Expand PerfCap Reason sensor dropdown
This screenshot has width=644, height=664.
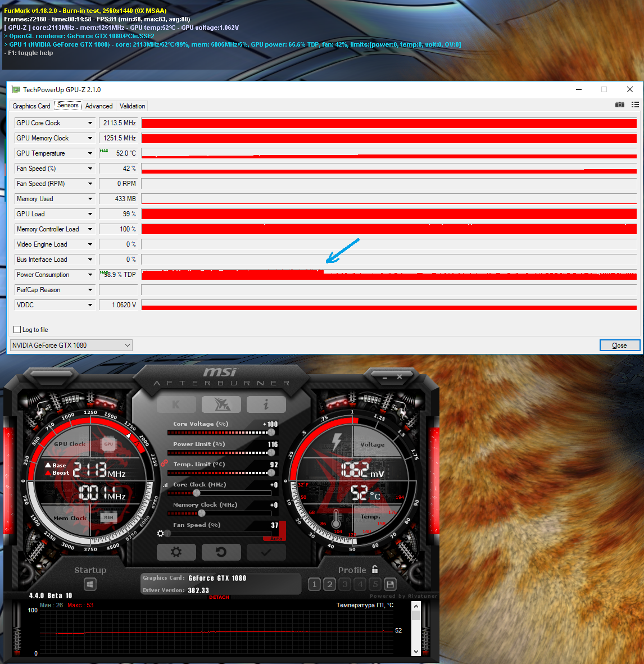[90, 290]
